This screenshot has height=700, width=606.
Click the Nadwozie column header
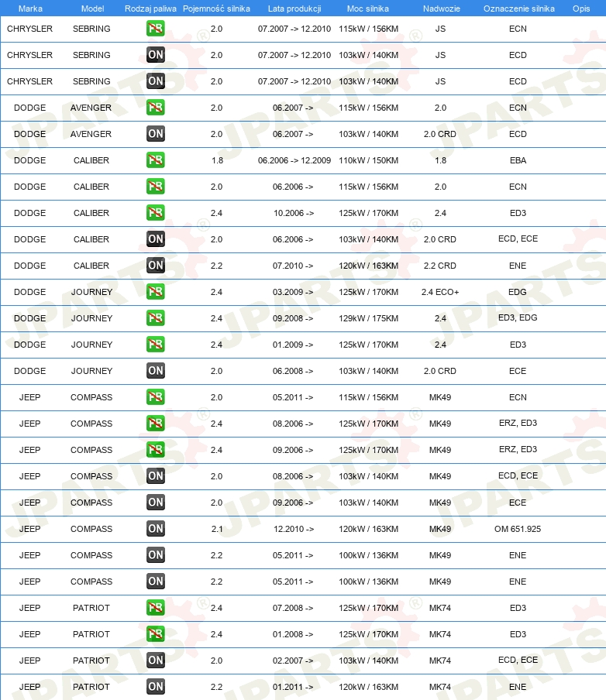tap(442, 9)
